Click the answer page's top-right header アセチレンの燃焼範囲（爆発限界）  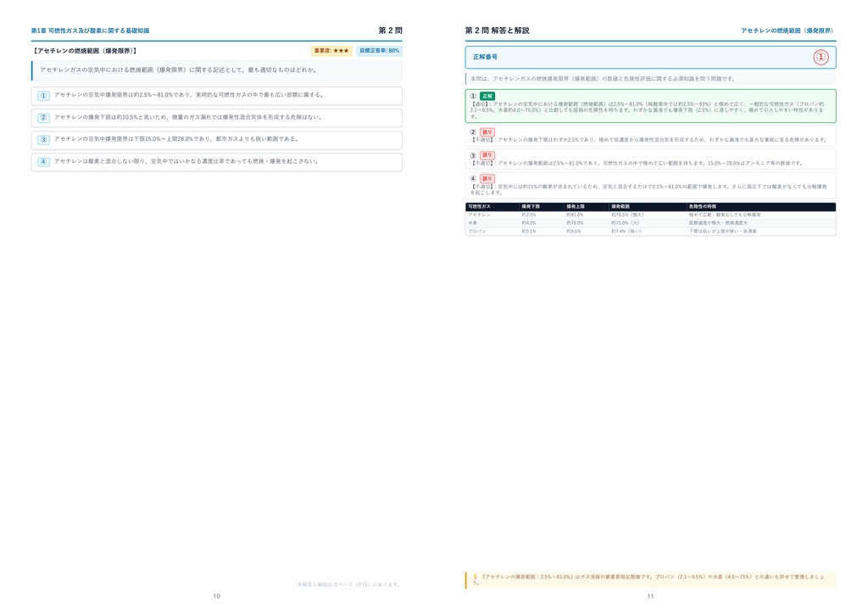pos(788,31)
